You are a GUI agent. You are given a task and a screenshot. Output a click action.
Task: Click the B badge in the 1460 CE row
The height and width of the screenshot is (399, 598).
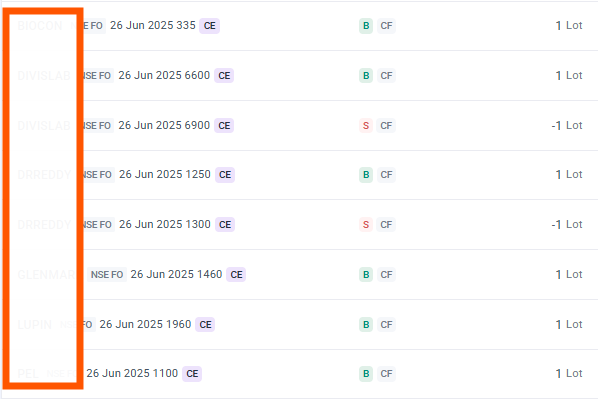(x=366, y=275)
